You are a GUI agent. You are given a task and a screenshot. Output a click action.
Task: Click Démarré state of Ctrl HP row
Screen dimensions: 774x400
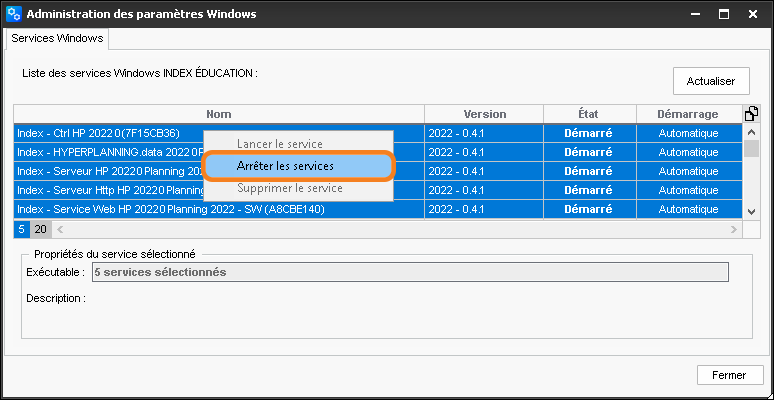point(590,133)
